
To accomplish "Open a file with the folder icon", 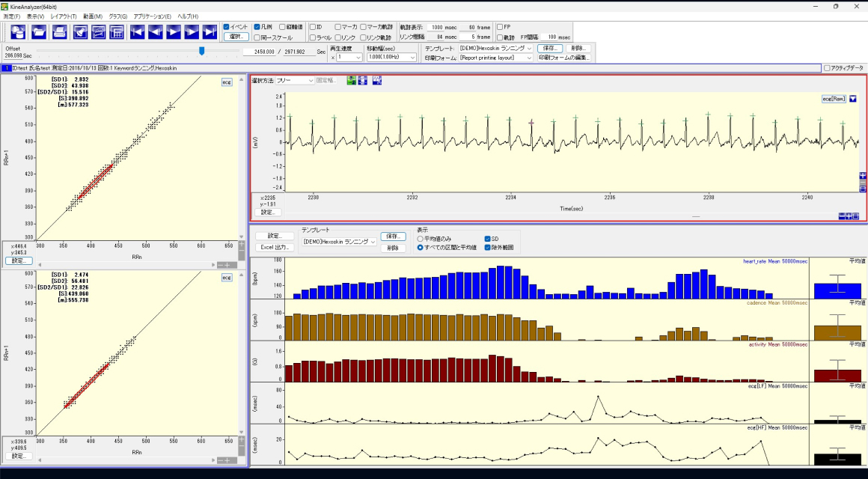I will click(x=40, y=31).
